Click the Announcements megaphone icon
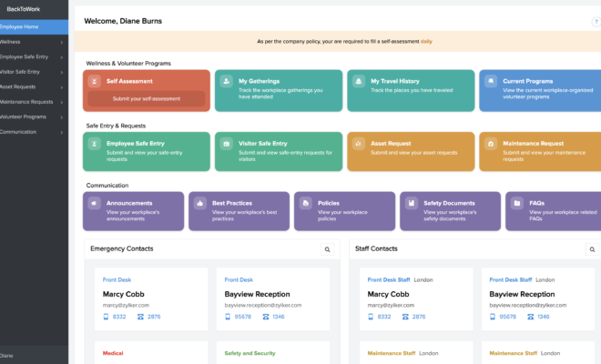601x364 pixels. point(95,203)
